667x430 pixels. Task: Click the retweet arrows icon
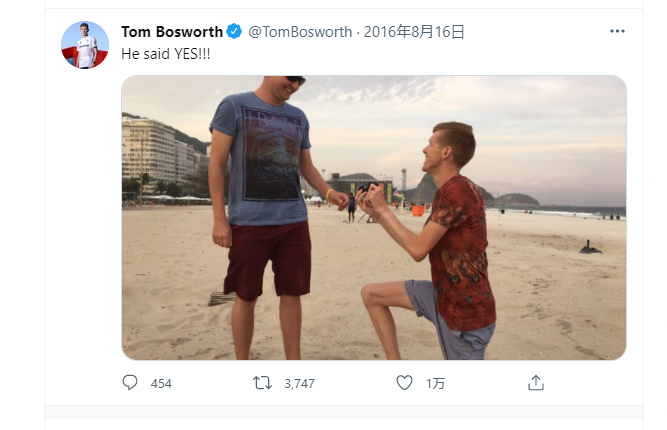pyautogui.click(x=262, y=383)
